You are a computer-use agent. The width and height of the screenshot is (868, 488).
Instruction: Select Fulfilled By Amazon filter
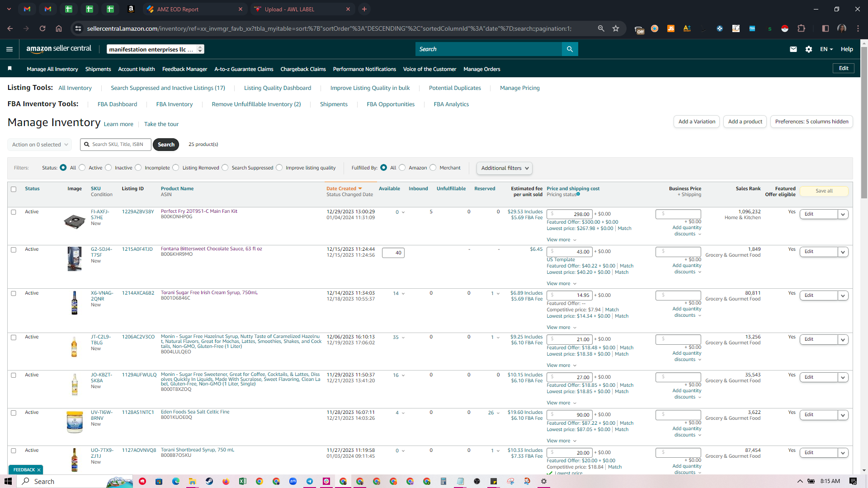(x=402, y=168)
